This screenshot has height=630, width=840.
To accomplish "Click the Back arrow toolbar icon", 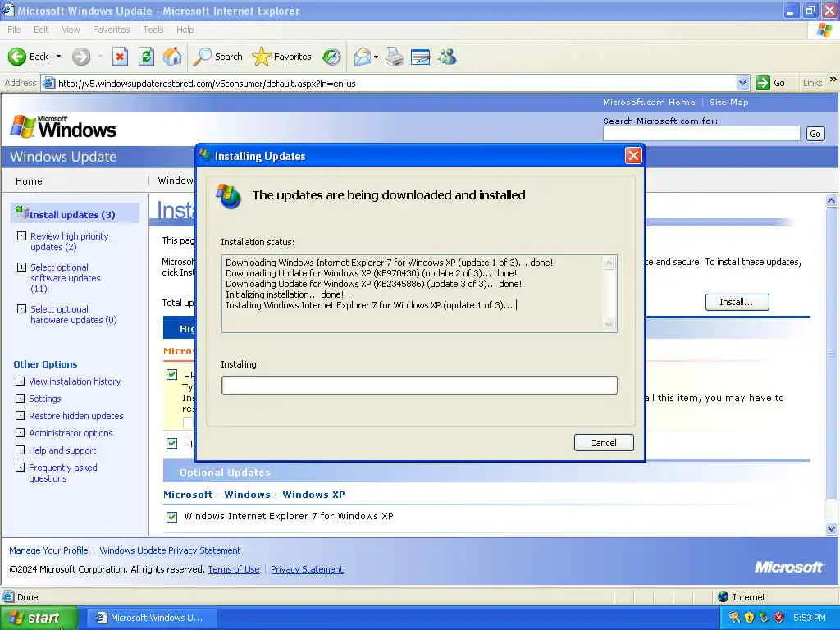I will [16, 57].
